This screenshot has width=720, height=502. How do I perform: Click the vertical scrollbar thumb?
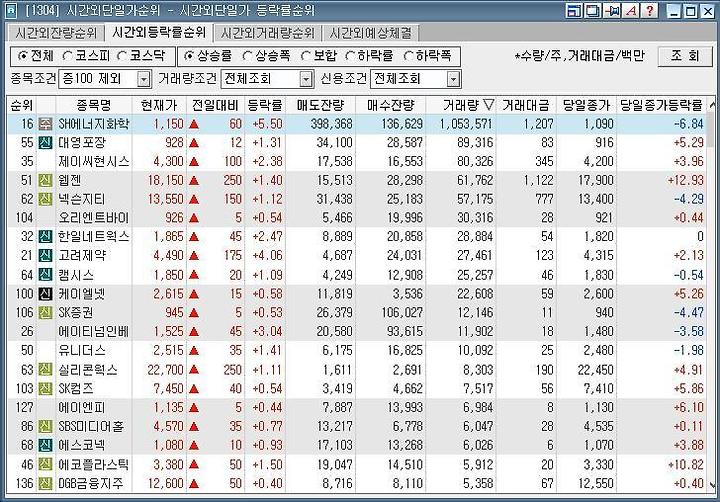712,130
